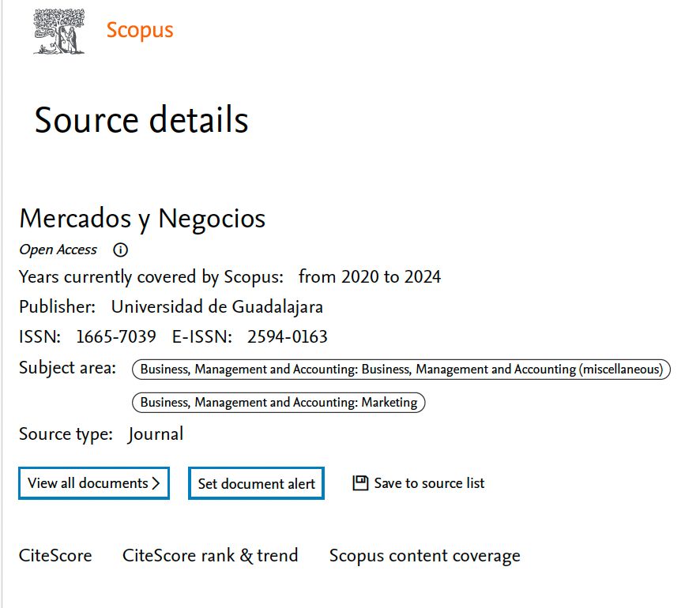Click the E-ISSN number 2594-0163
This screenshot has height=608, width=700.
pyautogui.click(x=287, y=337)
